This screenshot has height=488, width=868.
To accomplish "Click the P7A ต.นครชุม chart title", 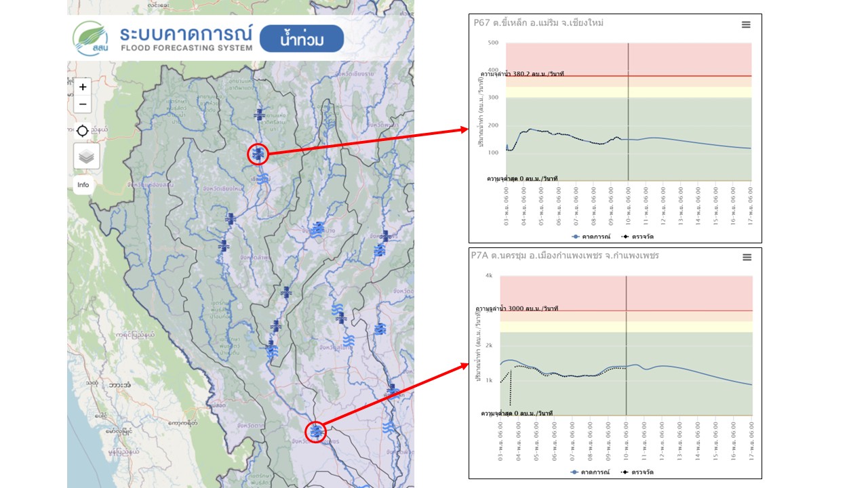I will point(565,256).
